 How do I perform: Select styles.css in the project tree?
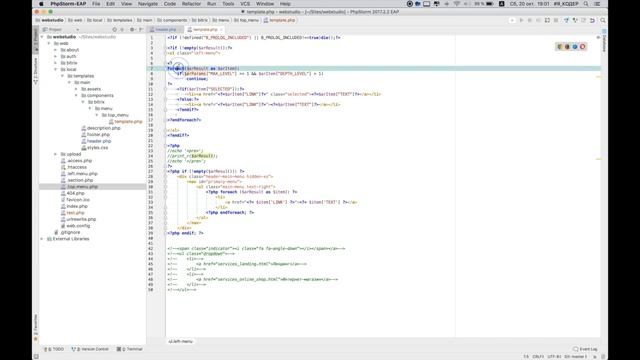point(95,148)
